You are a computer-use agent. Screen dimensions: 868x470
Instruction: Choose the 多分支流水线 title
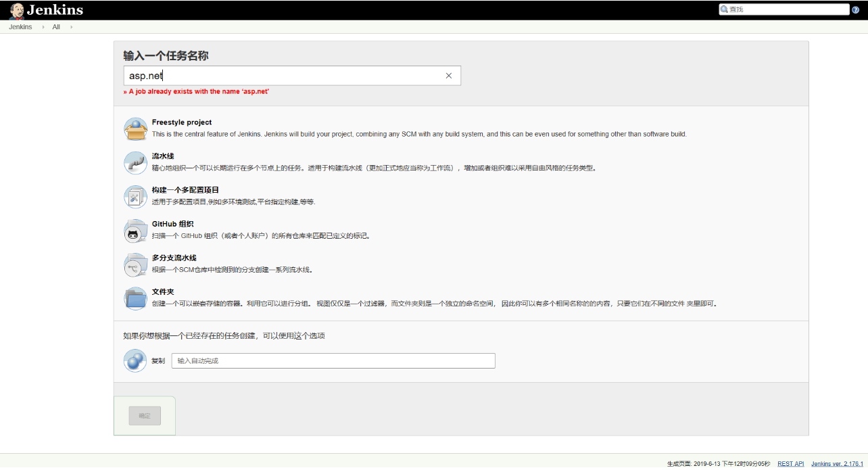point(174,258)
